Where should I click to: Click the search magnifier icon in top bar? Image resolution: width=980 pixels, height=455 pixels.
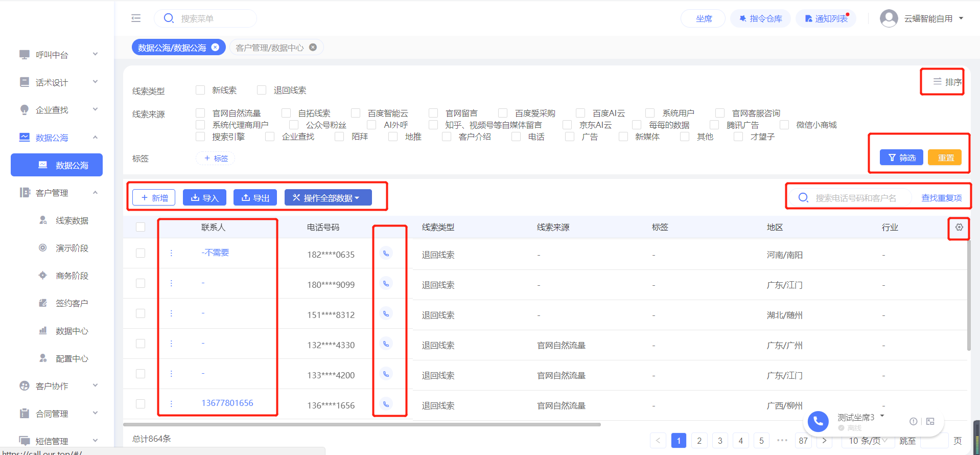[169, 18]
